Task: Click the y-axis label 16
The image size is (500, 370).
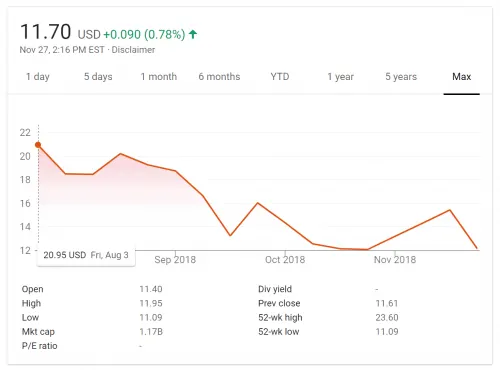Action: tap(25, 203)
